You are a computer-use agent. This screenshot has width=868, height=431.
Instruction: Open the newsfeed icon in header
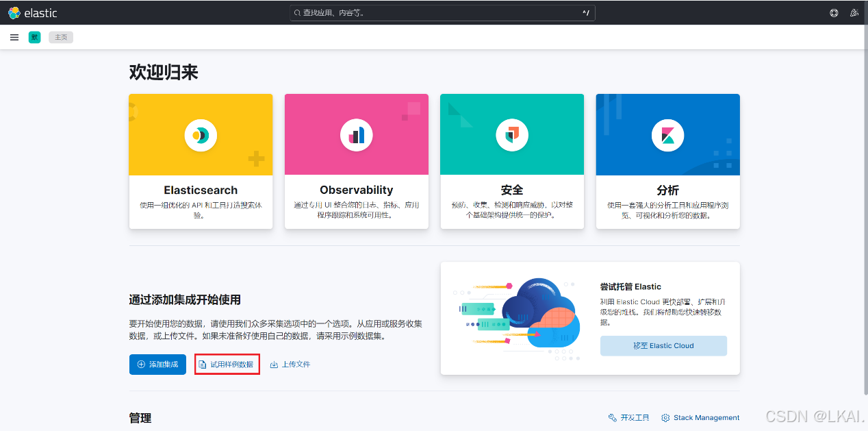854,12
